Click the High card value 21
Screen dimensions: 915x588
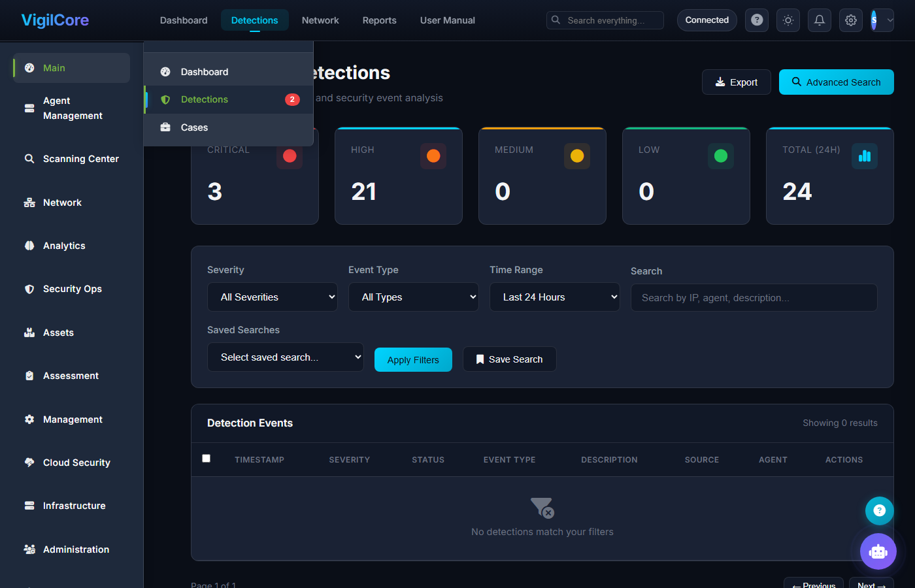coord(364,191)
